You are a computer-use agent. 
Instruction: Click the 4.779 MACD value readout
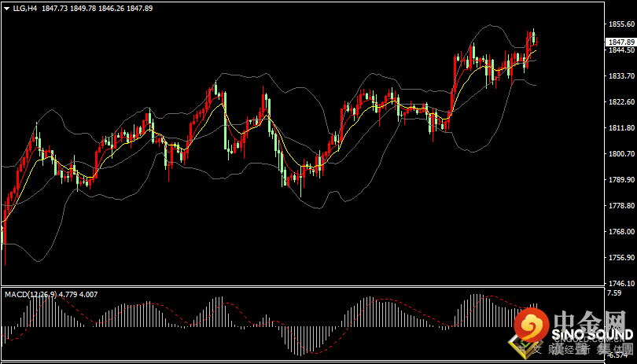(x=68, y=295)
